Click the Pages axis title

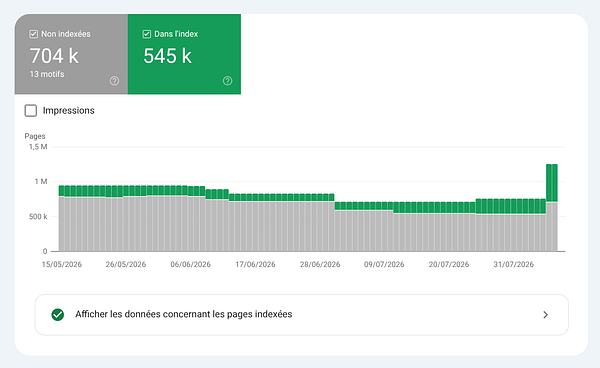click(x=35, y=136)
